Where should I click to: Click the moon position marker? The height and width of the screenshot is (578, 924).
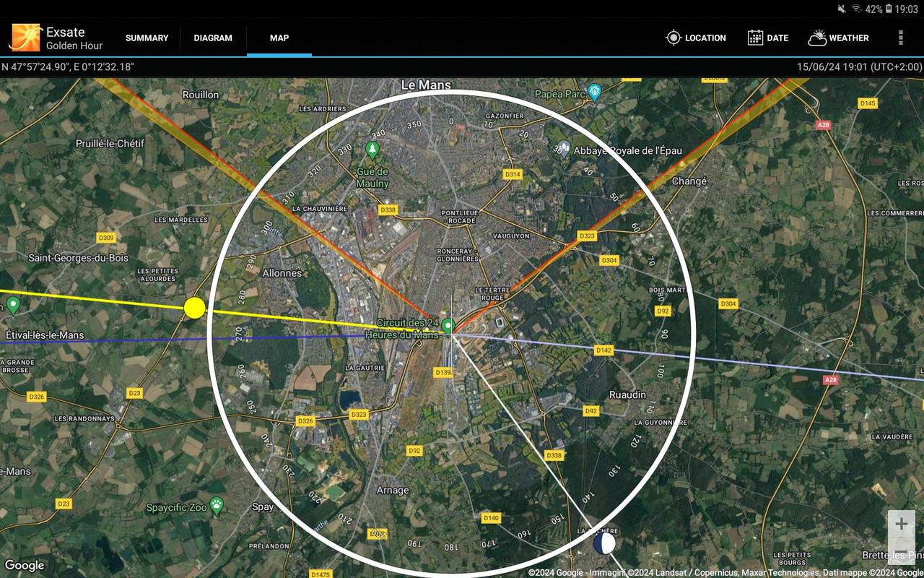tap(604, 543)
